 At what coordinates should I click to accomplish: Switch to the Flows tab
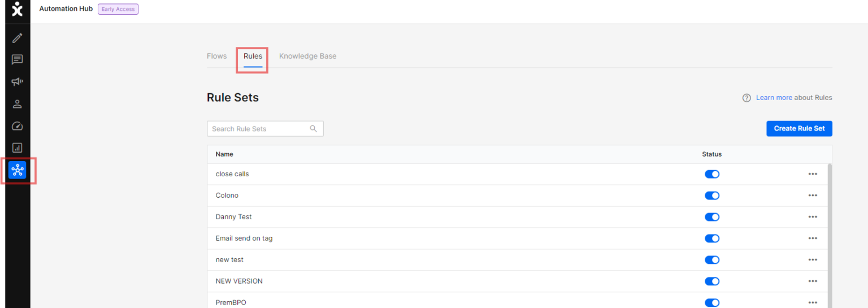[x=216, y=56]
